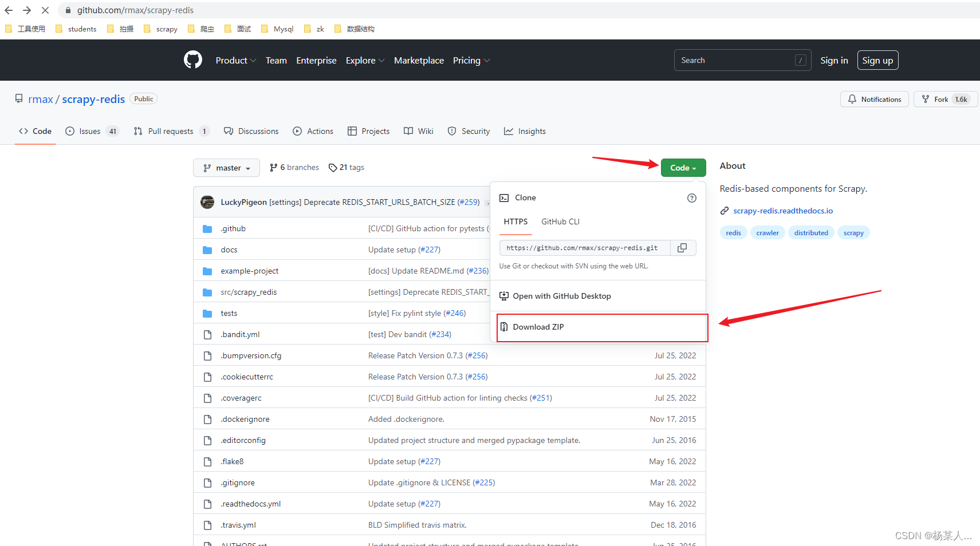Open the Marketplace nav link
Image resolution: width=980 pixels, height=546 pixels.
click(x=419, y=60)
